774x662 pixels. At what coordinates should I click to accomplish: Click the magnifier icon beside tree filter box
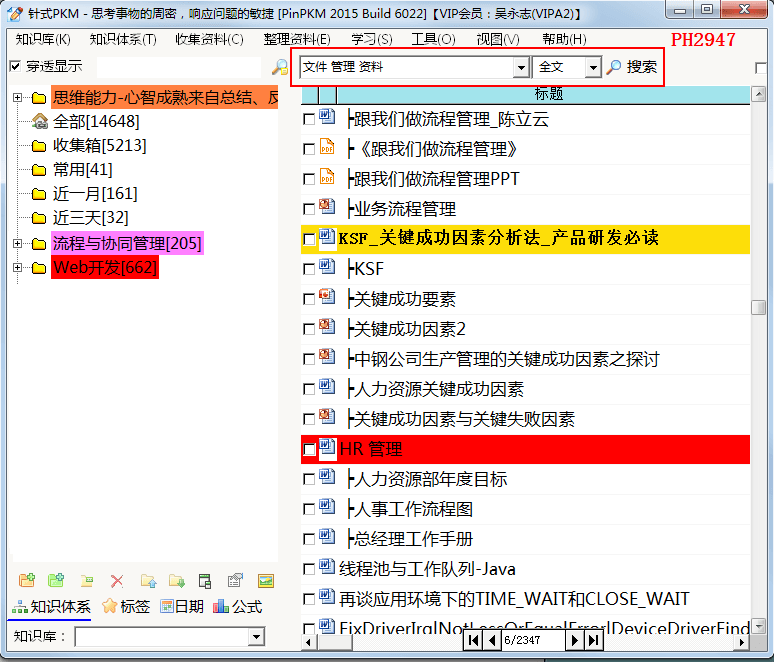[x=280, y=67]
